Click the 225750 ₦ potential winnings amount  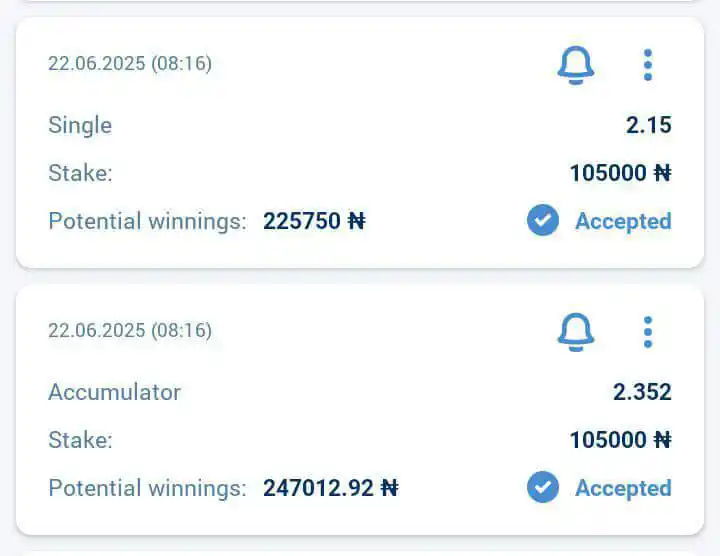point(315,221)
